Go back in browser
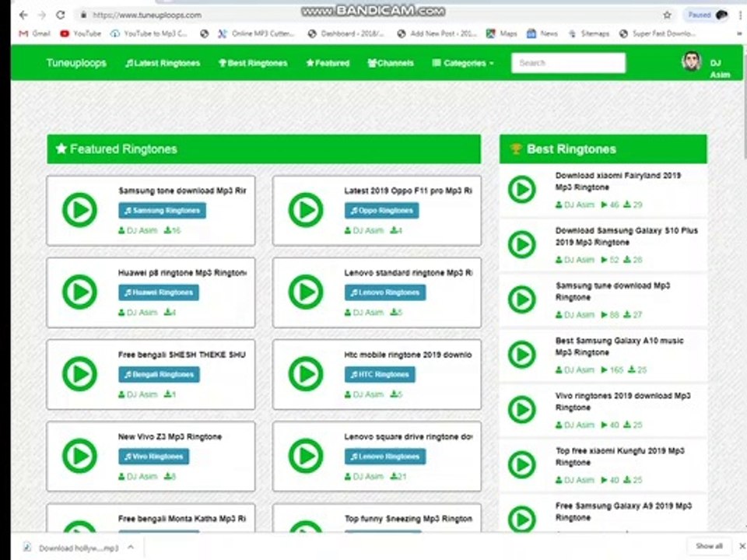The width and height of the screenshot is (747, 560). click(x=23, y=16)
